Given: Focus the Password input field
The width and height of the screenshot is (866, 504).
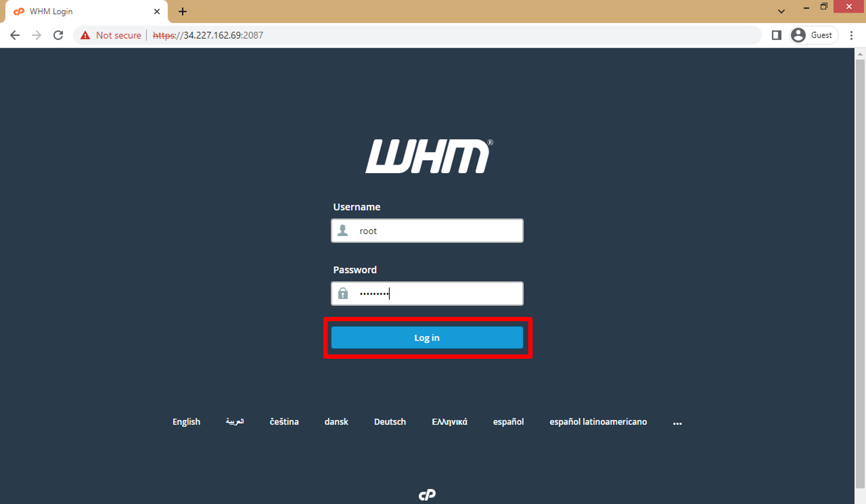Looking at the screenshot, I should (x=427, y=293).
